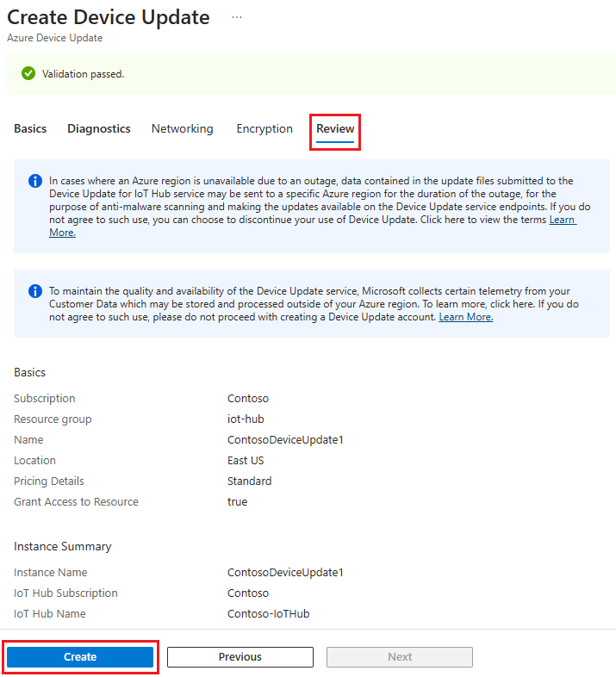Click the info icon in the telemetry notice
This screenshot has width=616, height=677.
[35, 291]
